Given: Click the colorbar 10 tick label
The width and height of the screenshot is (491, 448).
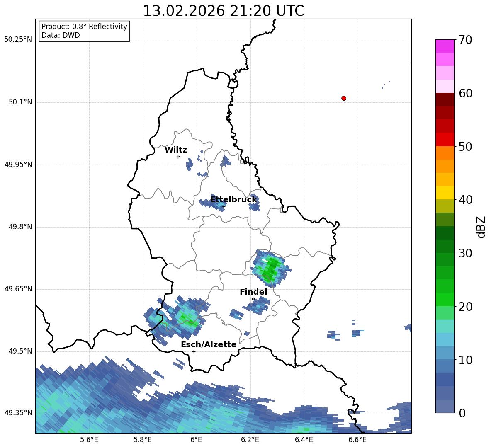Looking at the screenshot, I should 465,360.
